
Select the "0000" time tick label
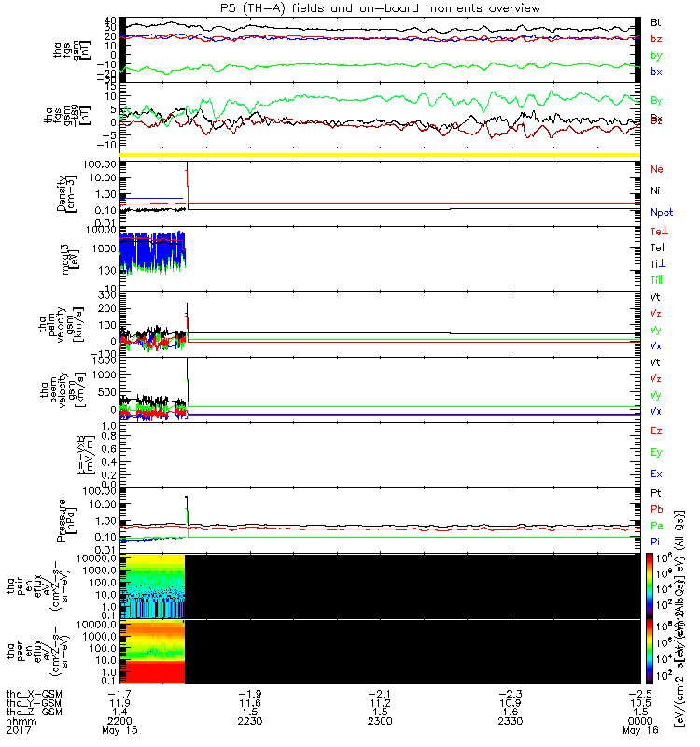(x=640, y=721)
